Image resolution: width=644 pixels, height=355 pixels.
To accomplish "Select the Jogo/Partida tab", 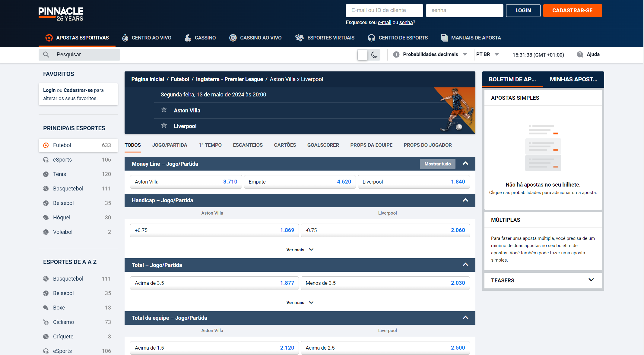I will click(x=170, y=145).
